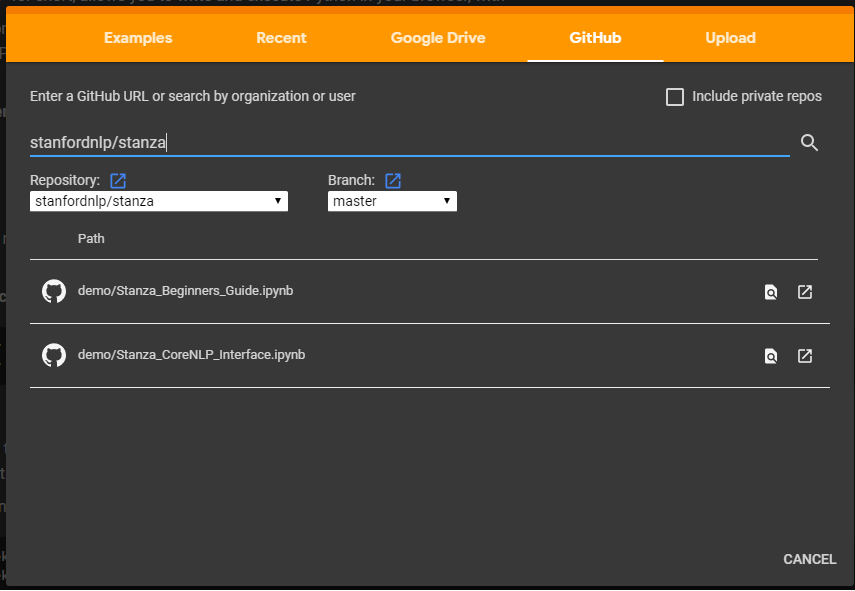Enable Include private repos checkbox
Screen dimensions: 855x591
pyautogui.click(x=675, y=97)
